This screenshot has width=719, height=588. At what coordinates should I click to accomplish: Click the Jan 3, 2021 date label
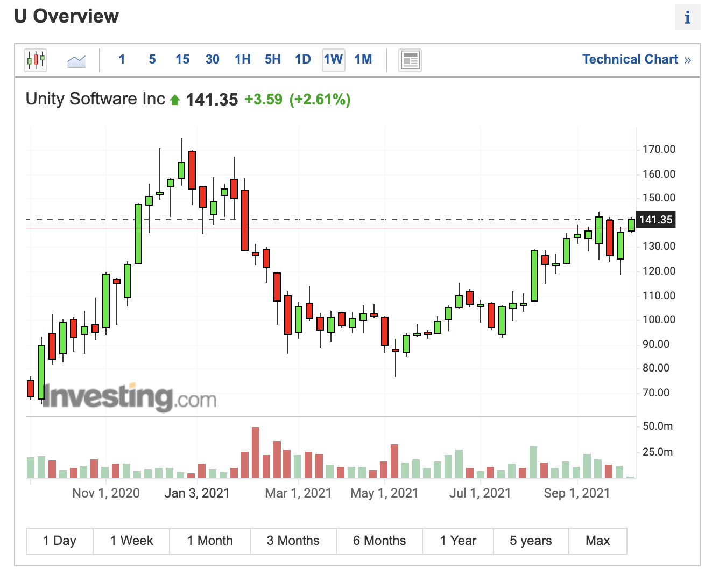pyautogui.click(x=197, y=493)
